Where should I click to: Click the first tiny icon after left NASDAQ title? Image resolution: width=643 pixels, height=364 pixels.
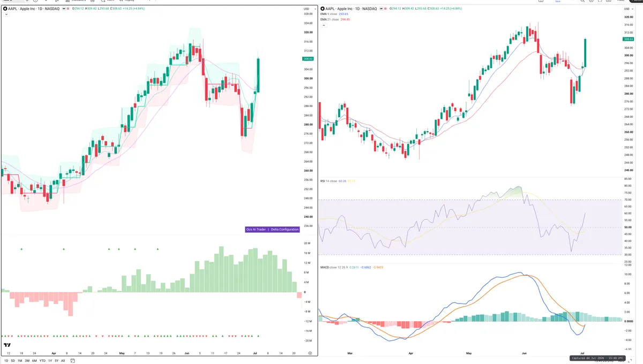point(64,9)
